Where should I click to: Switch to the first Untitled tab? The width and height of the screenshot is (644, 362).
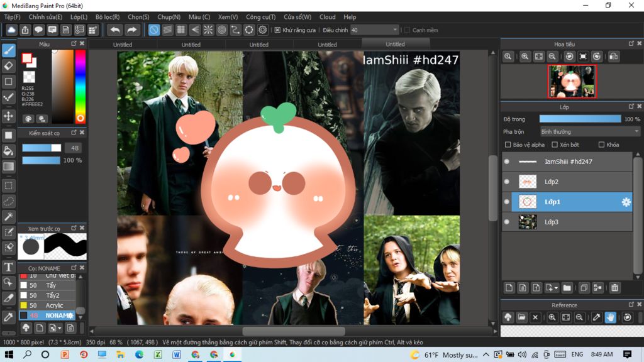(x=123, y=45)
